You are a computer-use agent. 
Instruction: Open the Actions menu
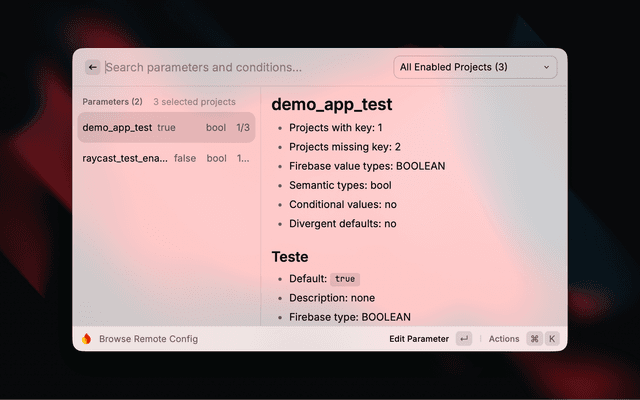click(x=504, y=339)
